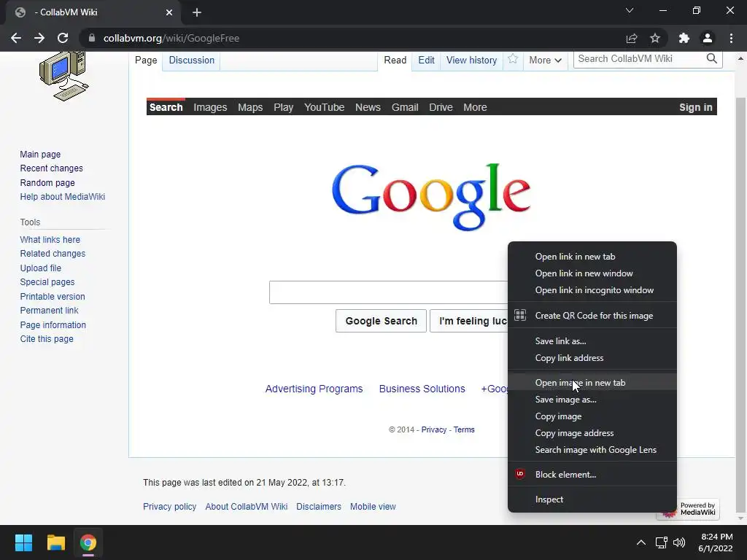Click the Google Search button
747x560 pixels.
(381, 321)
